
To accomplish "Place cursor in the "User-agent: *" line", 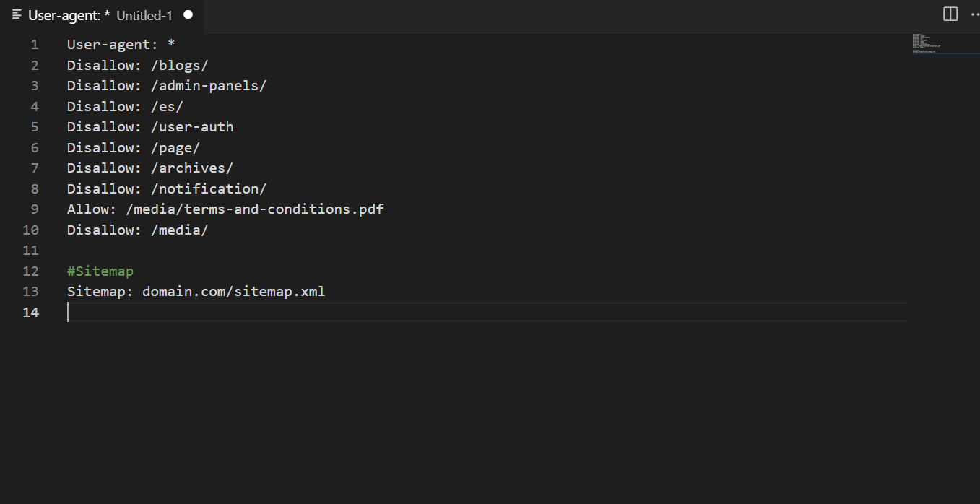I will [x=121, y=45].
